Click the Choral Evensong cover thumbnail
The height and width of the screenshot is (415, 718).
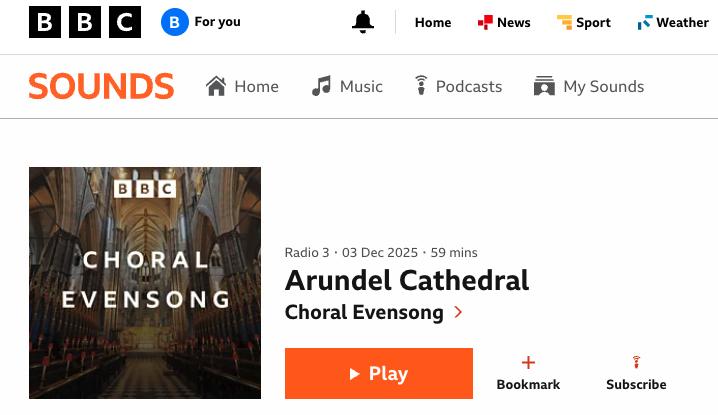(x=145, y=283)
